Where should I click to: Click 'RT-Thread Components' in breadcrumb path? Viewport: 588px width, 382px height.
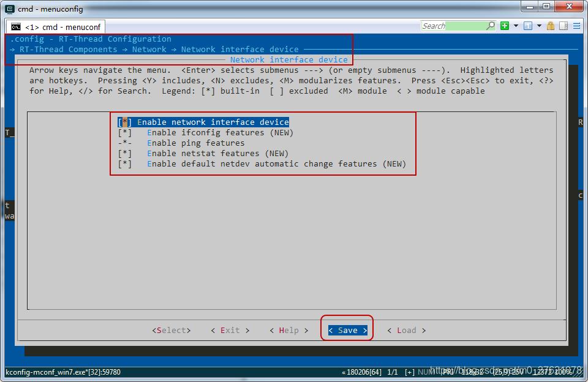tap(68, 50)
